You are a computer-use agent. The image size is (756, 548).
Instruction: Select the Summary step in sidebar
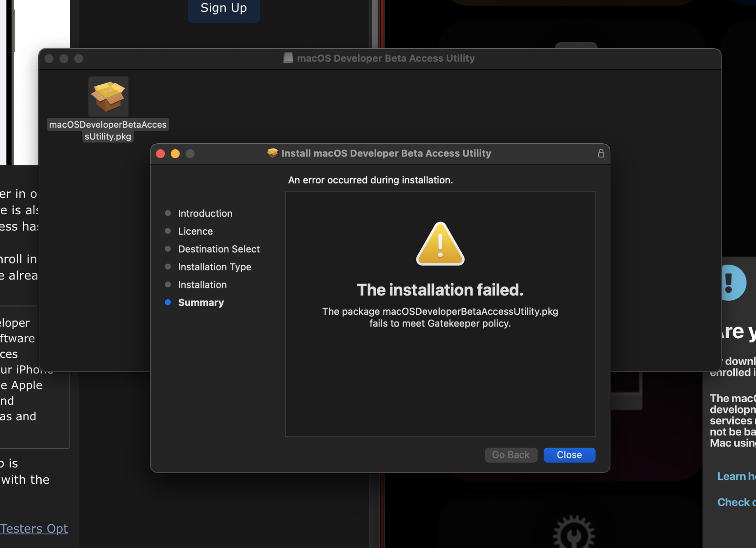(x=201, y=302)
